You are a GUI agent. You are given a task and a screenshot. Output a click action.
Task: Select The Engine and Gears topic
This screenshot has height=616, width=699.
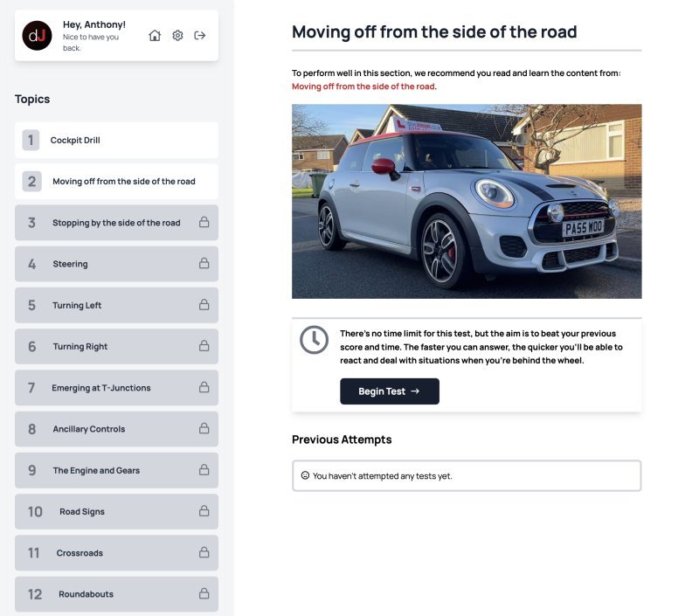coord(116,470)
